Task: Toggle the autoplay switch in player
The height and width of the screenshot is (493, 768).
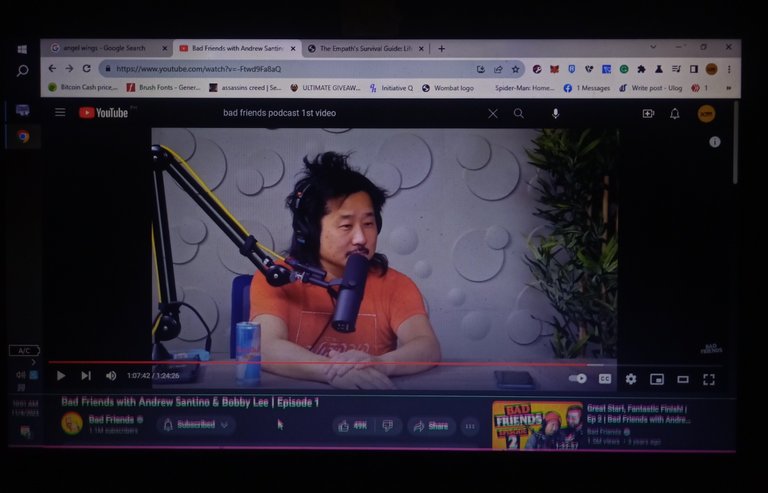Action: 578,378
